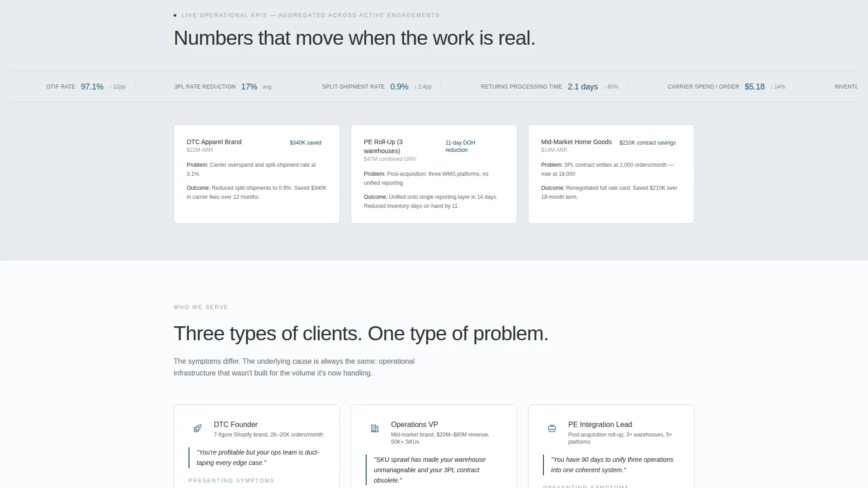Click the live status dot before the KPI label

pos(175,15)
